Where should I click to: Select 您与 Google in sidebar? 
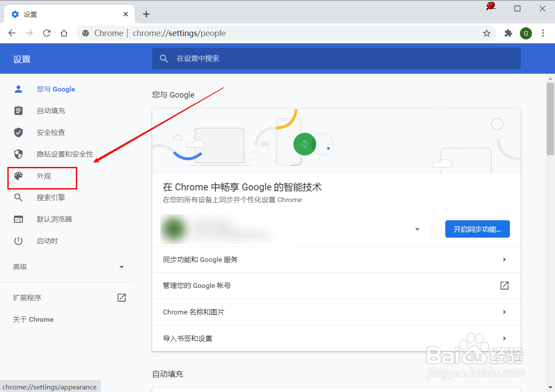coord(56,89)
